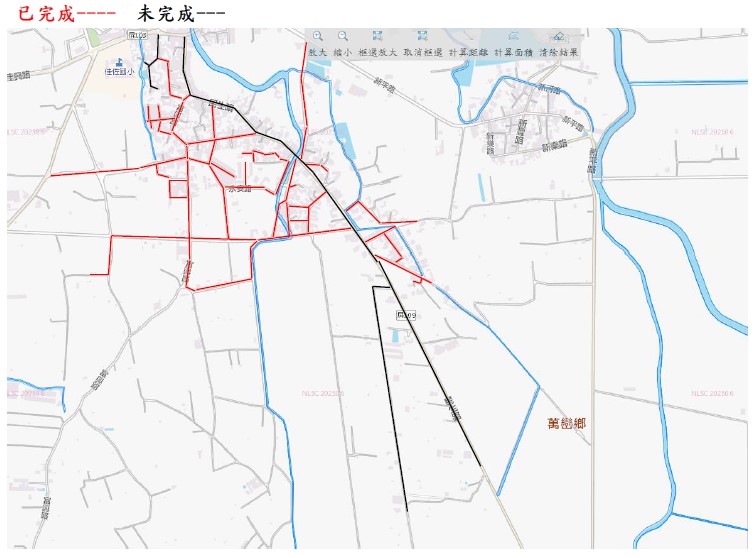Click the 佳佐國小 school name label
The image size is (755, 558).
(120, 72)
